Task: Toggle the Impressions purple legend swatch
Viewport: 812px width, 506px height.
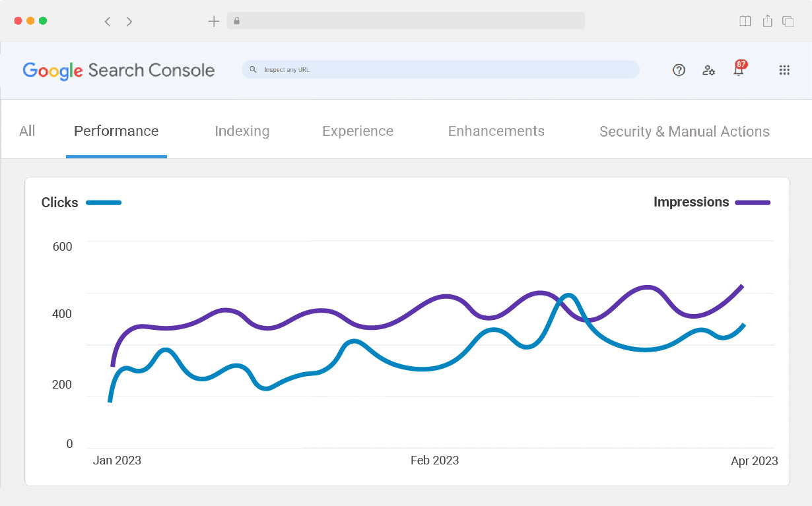Action: point(753,203)
